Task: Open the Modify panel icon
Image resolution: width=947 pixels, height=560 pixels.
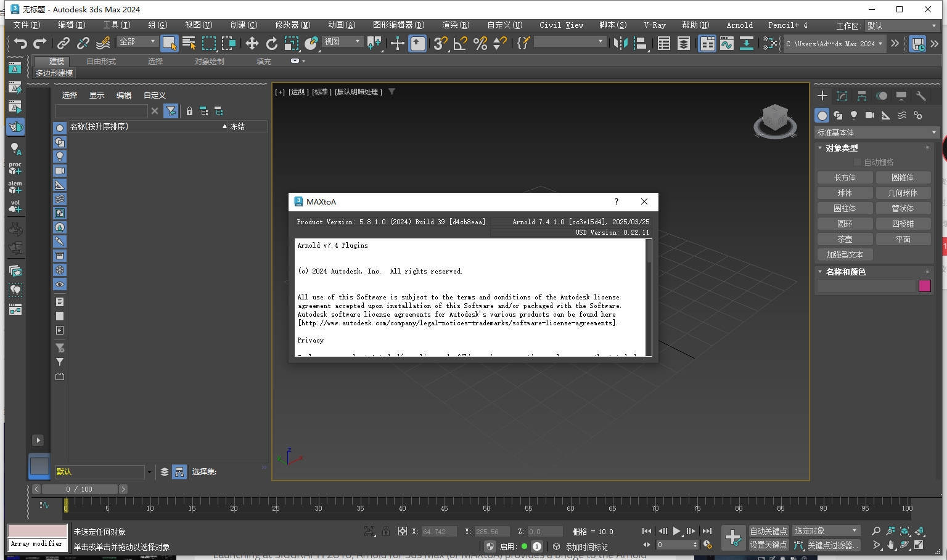Action: (842, 95)
